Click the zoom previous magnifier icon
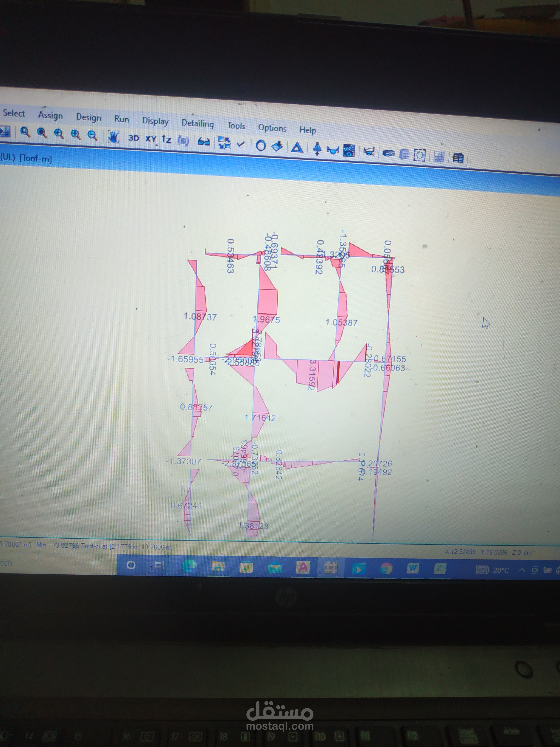The height and width of the screenshot is (747, 560). (59, 134)
